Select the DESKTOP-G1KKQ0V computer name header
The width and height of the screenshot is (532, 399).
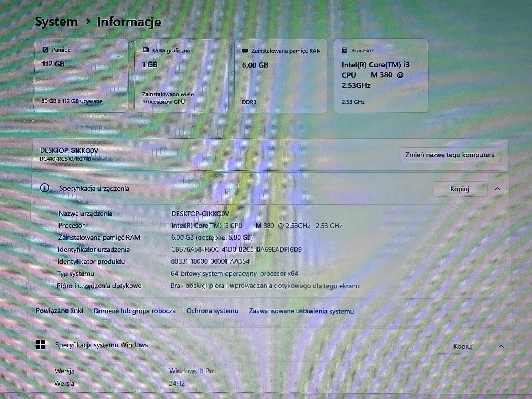pyautogui.click(x=69, y=151)
